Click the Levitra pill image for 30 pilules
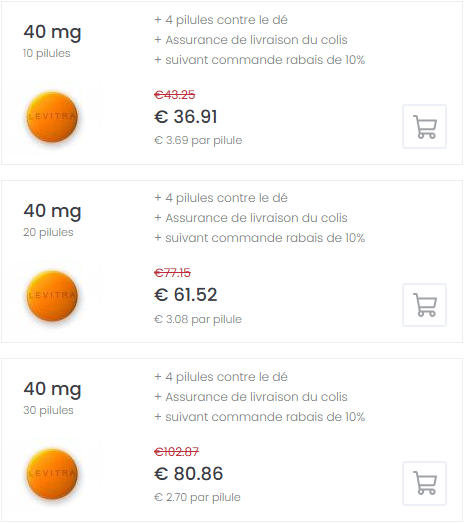 click(52, 474)
